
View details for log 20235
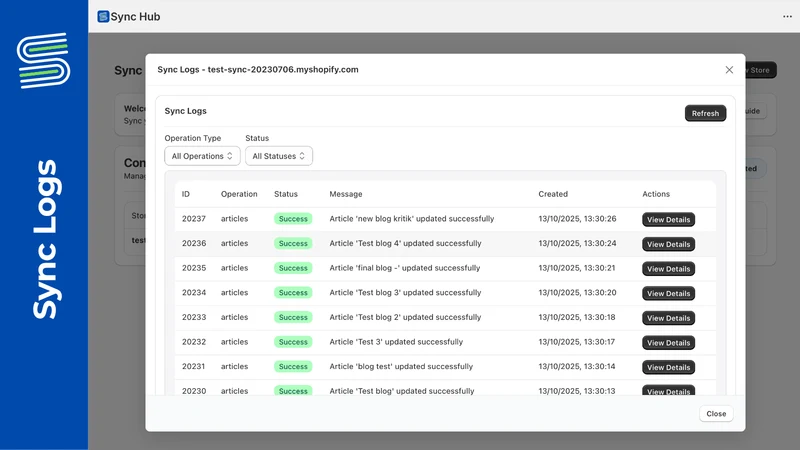668,268
